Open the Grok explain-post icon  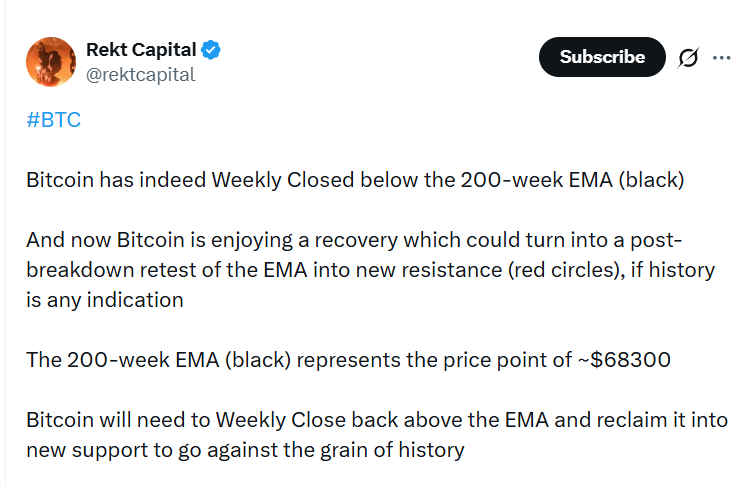[x=688, y=58]
